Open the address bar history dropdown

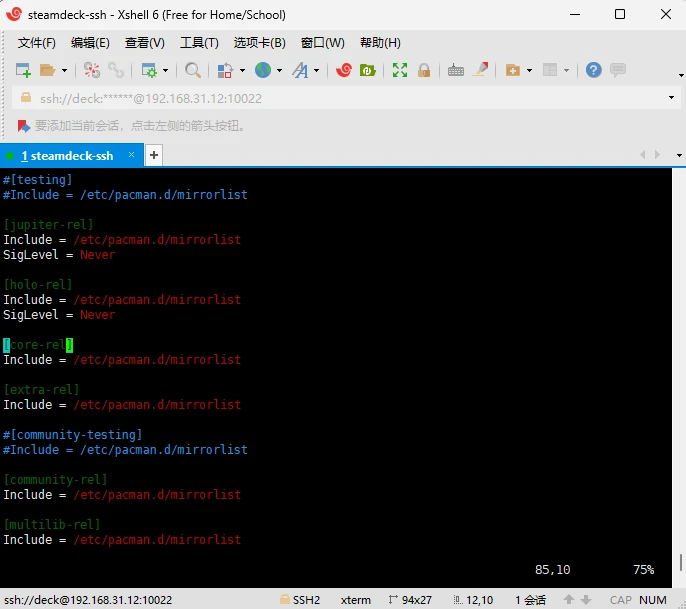pyautogui.click(x=671, y=98)
